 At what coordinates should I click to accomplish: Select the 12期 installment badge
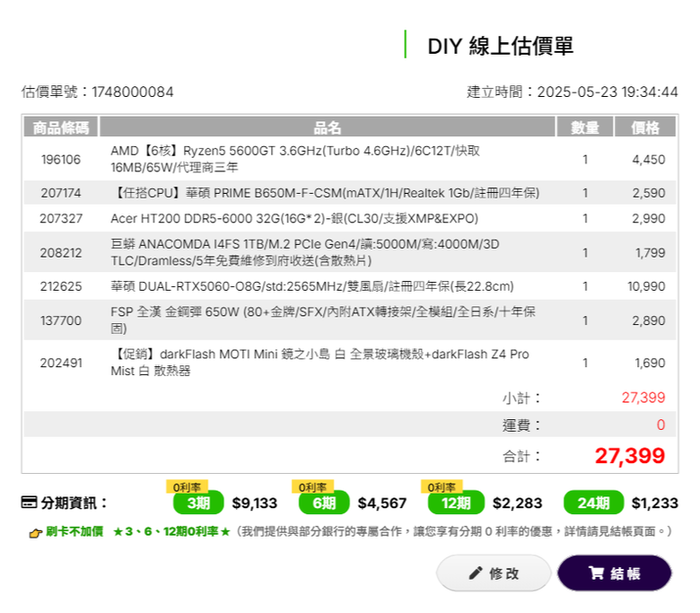456,503
